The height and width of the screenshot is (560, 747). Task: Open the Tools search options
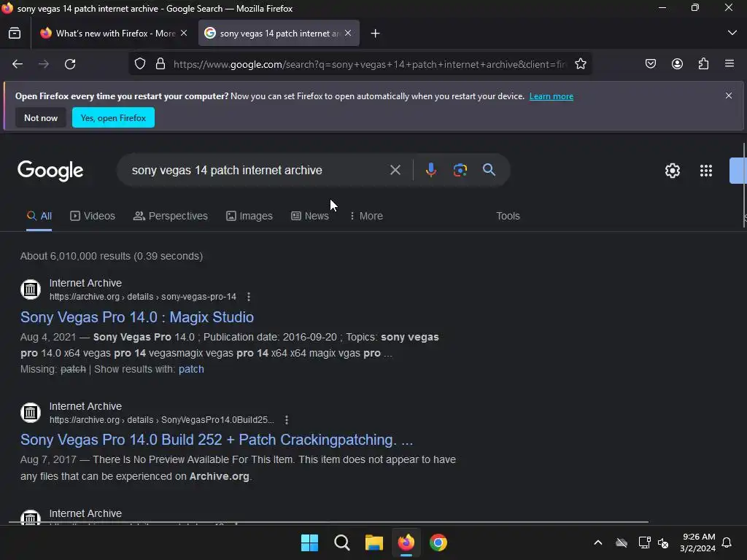tap(508, 216)
